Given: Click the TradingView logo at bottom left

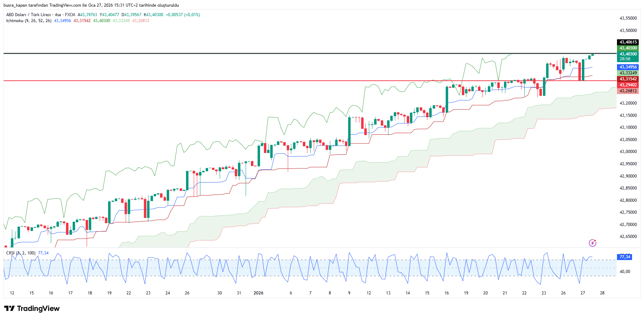Looking at the screenshot, I should [32, 308].
